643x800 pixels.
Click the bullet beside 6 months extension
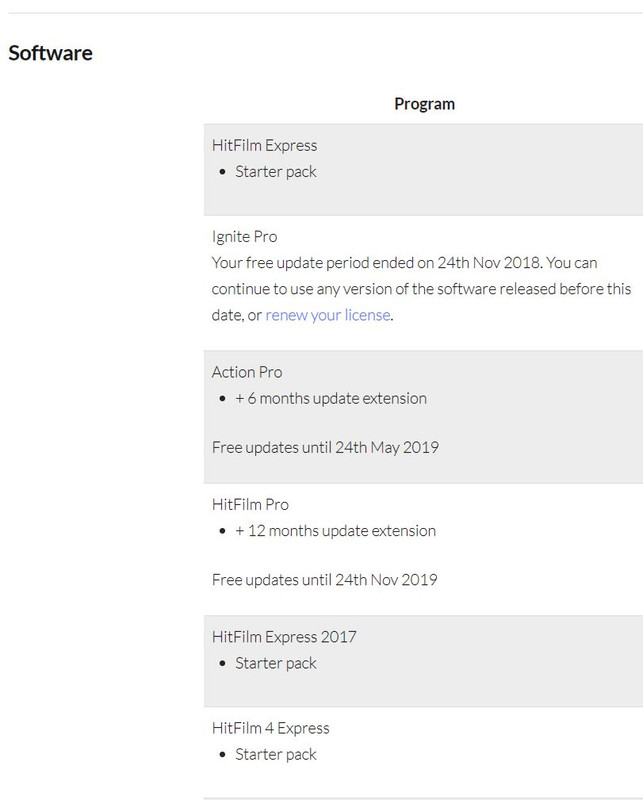point(222,398)
